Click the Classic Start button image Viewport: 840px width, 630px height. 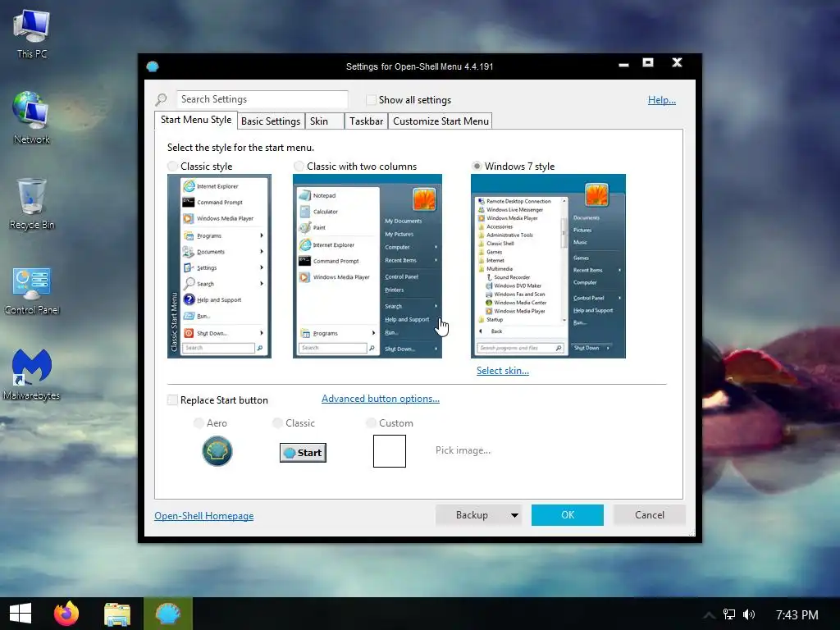(x=303, y=453)
